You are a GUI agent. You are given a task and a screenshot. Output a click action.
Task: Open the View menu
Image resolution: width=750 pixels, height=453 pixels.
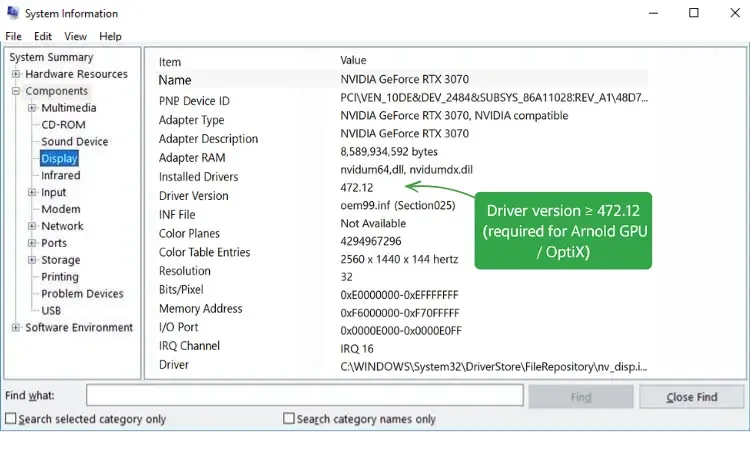(76, 36)
